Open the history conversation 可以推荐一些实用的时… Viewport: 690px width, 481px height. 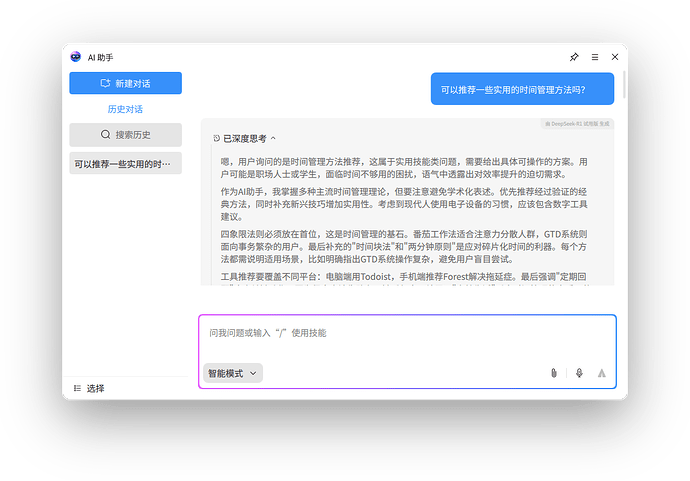(125, 163)
